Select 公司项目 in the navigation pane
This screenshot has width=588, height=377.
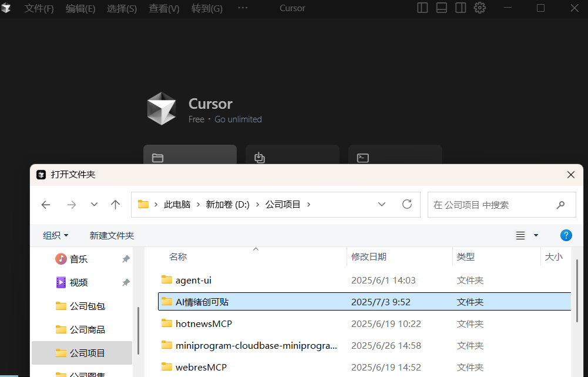pyautogui.click(x=82, y=353)
